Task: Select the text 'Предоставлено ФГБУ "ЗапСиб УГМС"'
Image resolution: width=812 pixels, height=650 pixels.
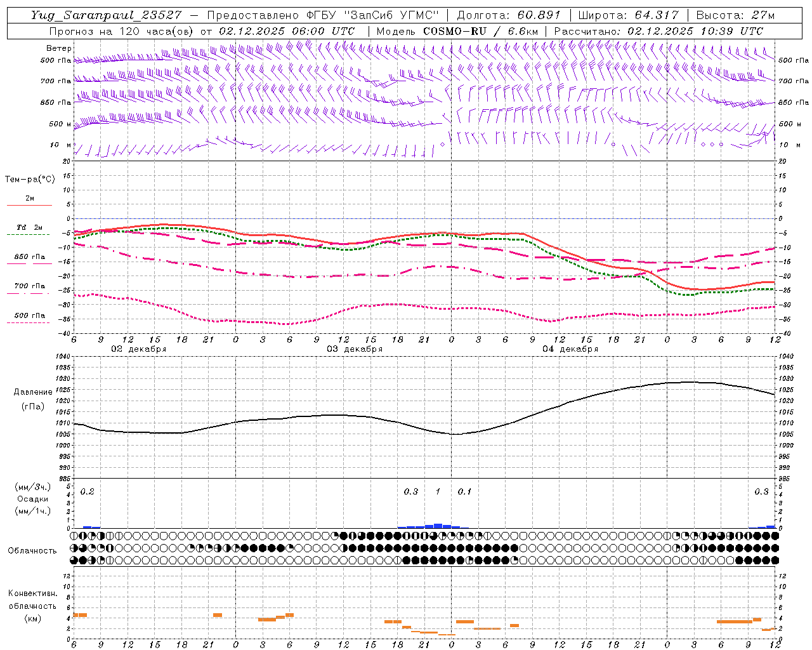Action: pyautogui.click(x=324, y=15)
